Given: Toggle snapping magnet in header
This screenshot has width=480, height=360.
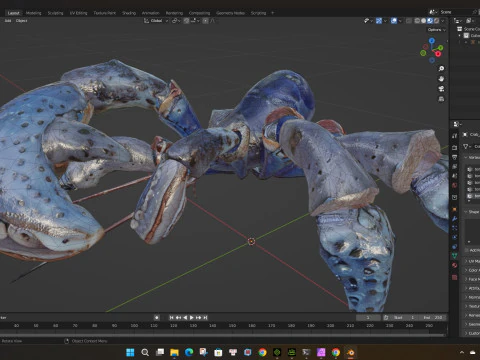Looking at the screenshot, I should pyautogui.click(x=187, y=21).
